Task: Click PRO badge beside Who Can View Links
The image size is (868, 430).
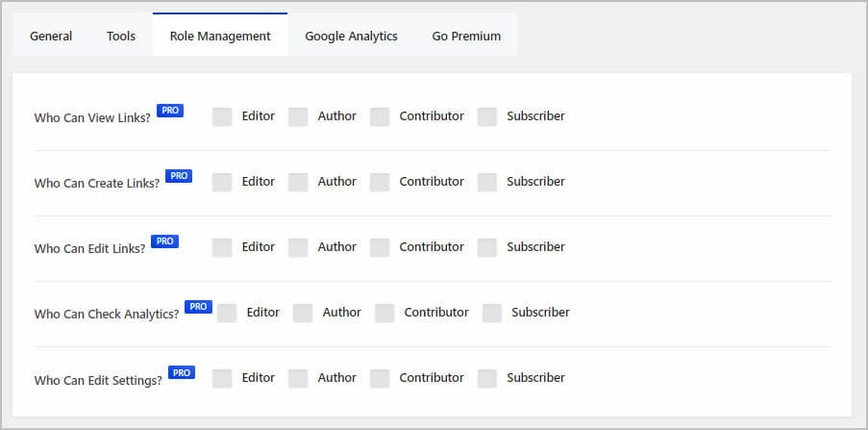Action: coord(170,111)
